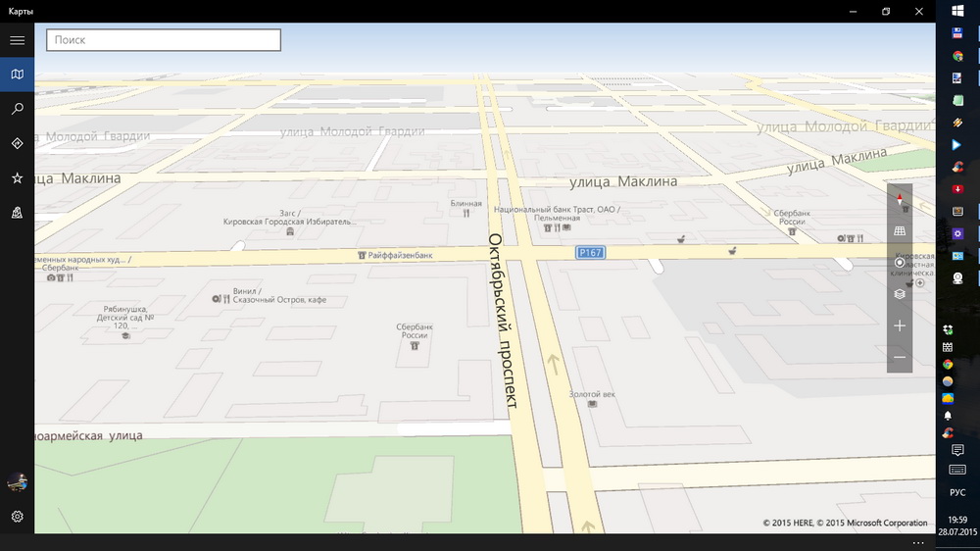Screen dimensions: 980x551
Task: Open the Dropbox tray icon
Action: pos(948,329)
